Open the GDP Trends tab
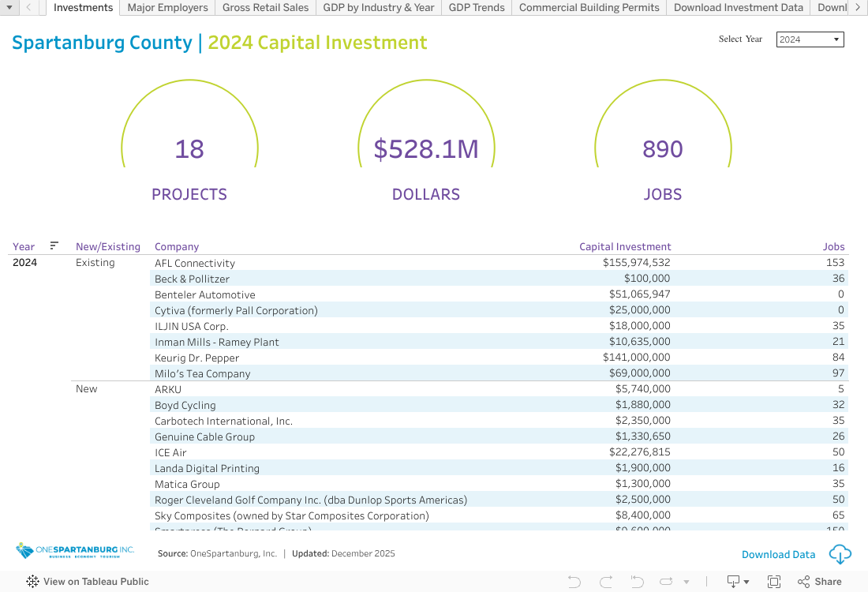 click(477, 7)
